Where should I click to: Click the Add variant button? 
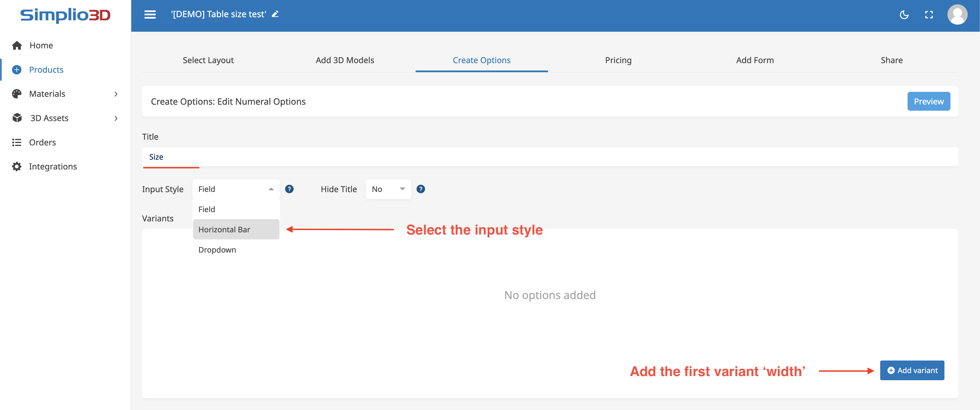[912, 370]
